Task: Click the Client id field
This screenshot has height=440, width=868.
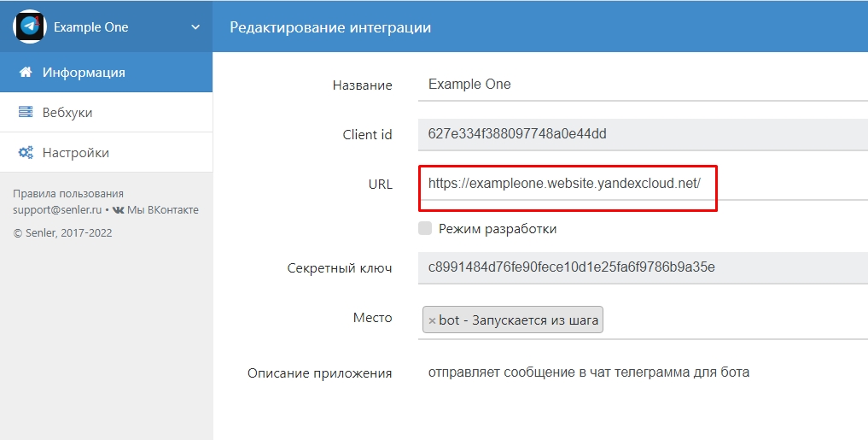Action: pyautogui.click(x=640, y=134)
